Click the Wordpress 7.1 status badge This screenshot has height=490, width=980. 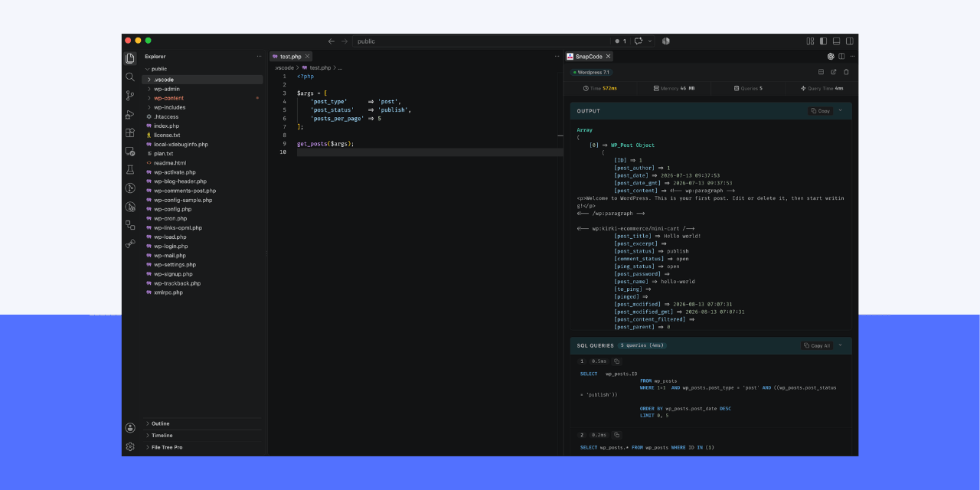pyautogui.click(x=591, y=72)
